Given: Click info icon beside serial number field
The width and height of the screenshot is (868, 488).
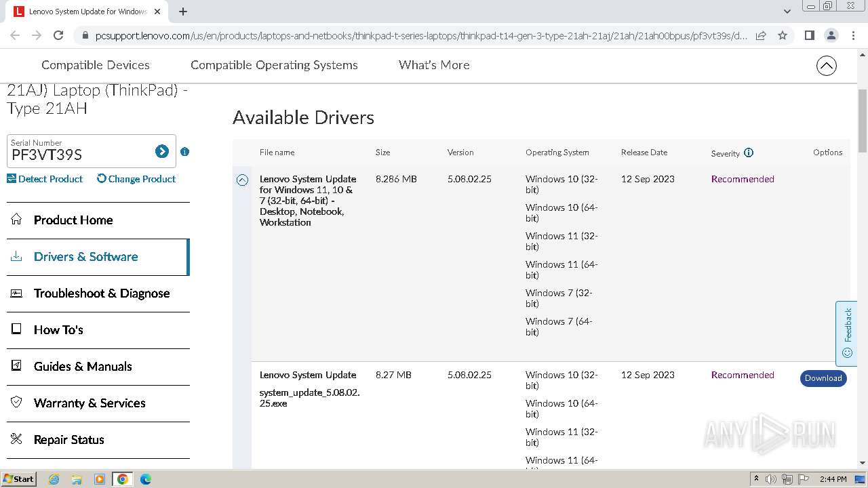Looking at the screenshot, I should [184, 152].
